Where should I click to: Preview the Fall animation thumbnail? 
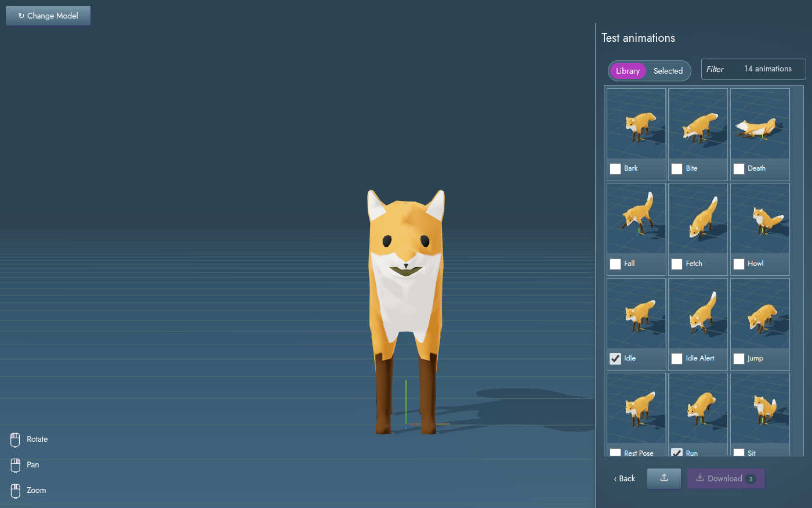(636, 218)
